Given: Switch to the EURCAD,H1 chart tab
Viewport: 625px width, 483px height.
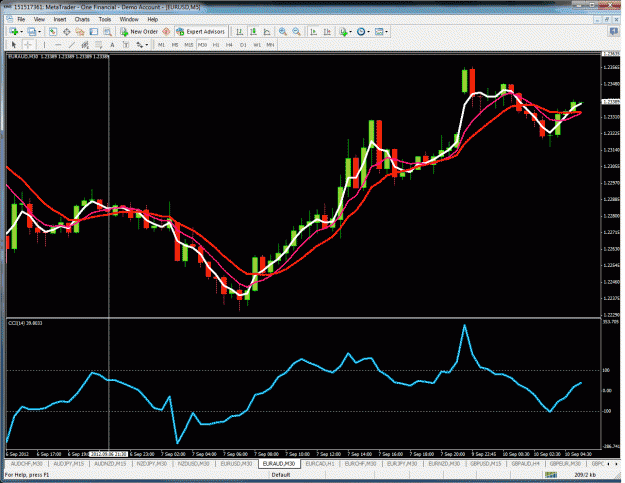Looking at the screenshot, I should [320, 464].
